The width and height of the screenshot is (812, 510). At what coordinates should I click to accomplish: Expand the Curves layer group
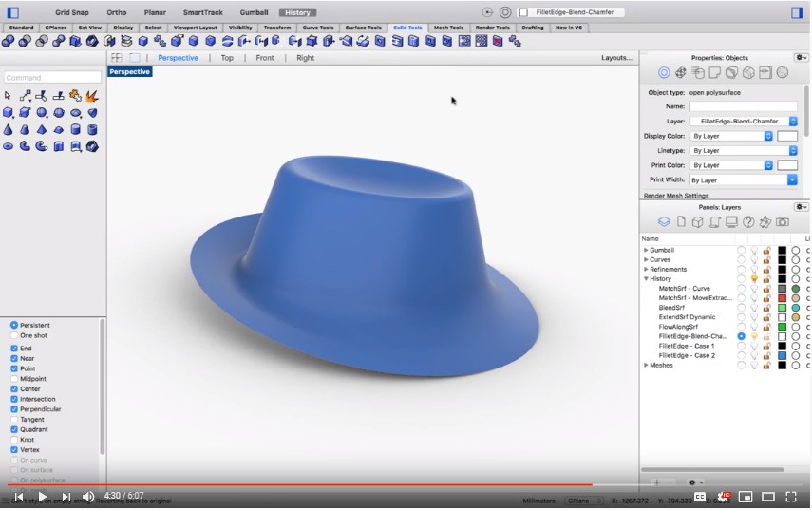click(x=646, y=260)
